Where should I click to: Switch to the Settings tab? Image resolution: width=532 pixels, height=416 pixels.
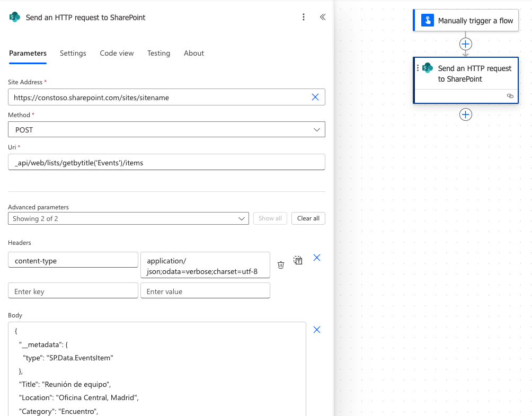tap(73, 53)
